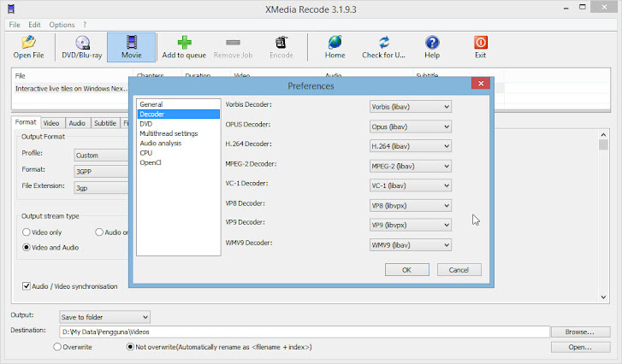Click the scrollbar up arrow in format panel
Screen dimensions: 622x364
[x=603, y=135]
